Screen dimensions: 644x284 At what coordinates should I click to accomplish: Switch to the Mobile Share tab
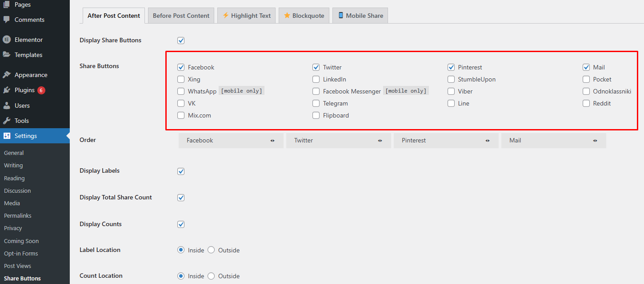click(x=360, y=16)
